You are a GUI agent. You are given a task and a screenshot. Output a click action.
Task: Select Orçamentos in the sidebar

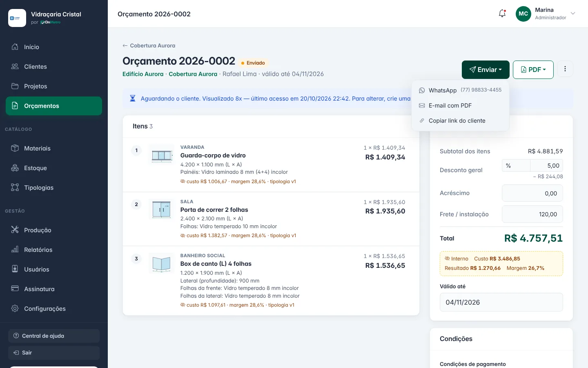point(54,106)
